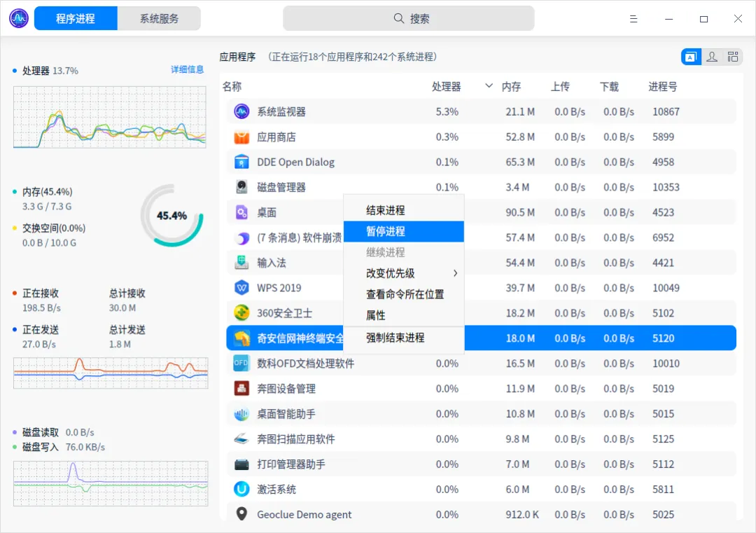Switch to 系统服务 tab
This screenshot has height=533, width=756.
point(159,18)
